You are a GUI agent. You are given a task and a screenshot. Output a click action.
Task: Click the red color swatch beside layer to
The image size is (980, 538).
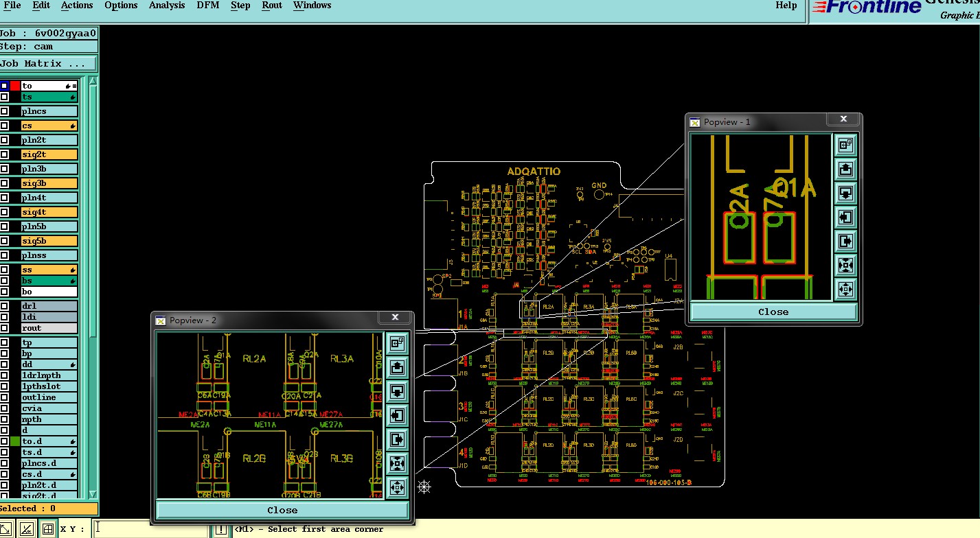click(x=14, y=86)
